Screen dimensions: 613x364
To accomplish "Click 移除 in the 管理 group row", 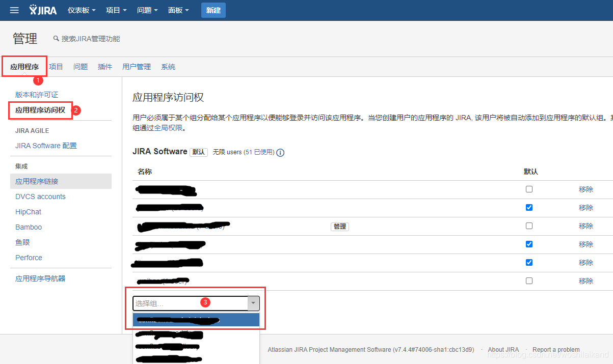I will coord(586,226).
